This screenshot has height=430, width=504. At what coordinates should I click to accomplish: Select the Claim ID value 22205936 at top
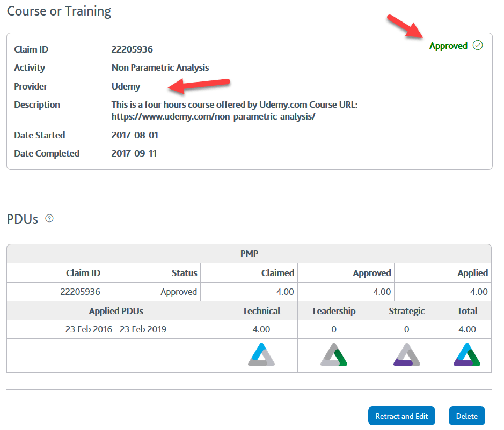click(x=132, y=49)
